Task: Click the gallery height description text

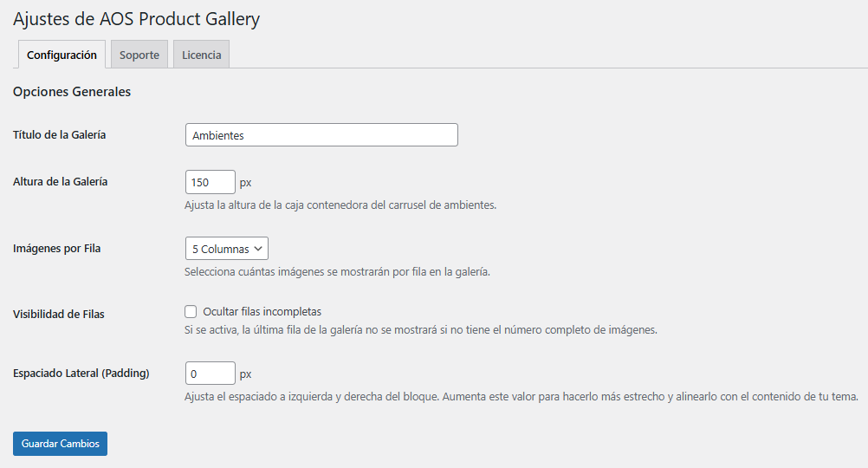Action: coord(340,205)
